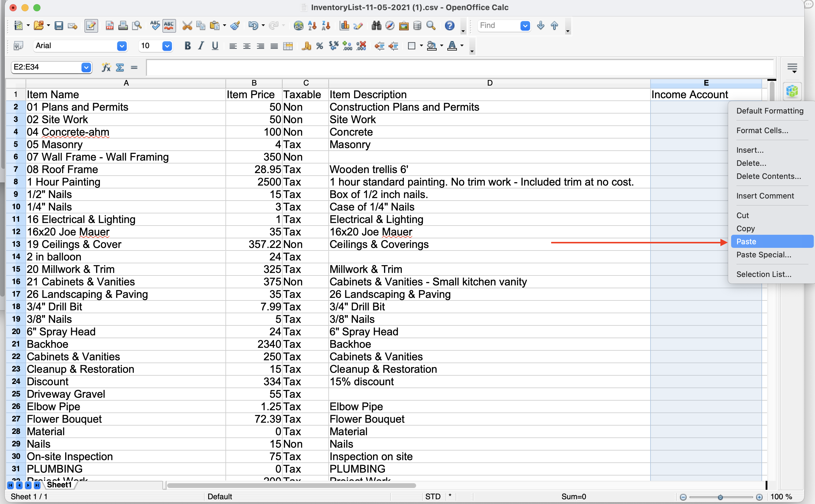Choose Paste from the context menu
This screenshot has width=815, height=504.
772,242
